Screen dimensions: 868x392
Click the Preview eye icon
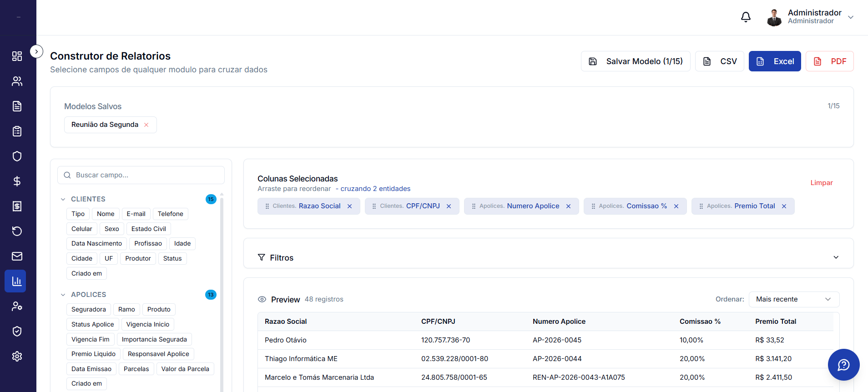[262, 299]
